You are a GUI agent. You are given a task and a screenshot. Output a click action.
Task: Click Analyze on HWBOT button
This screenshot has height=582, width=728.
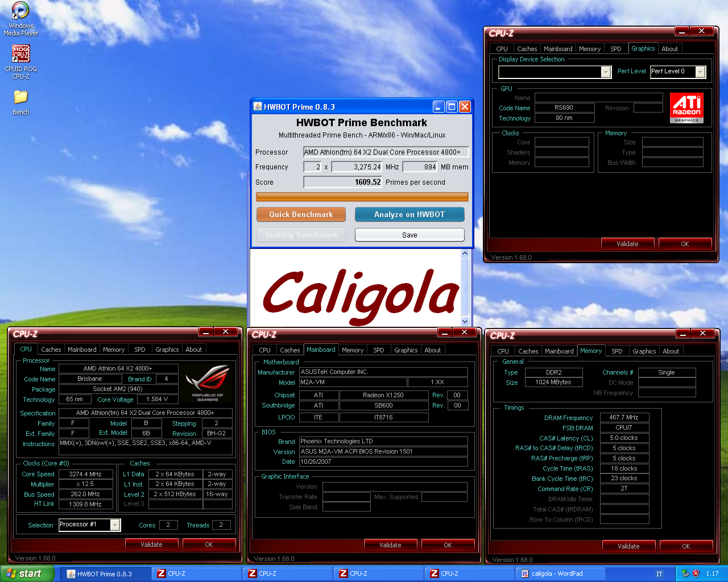409,214
